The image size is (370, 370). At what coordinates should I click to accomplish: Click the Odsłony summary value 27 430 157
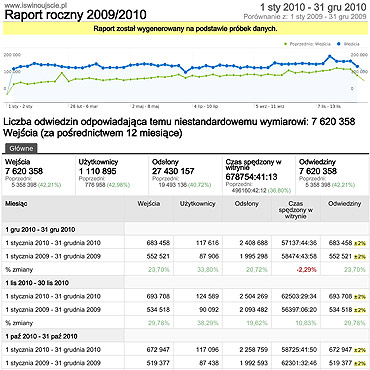pyautogui.click(x=173, y=171)
